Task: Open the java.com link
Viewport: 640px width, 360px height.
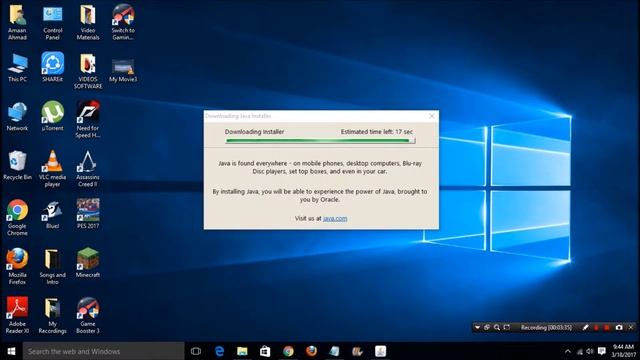Action: click(335, 219)
